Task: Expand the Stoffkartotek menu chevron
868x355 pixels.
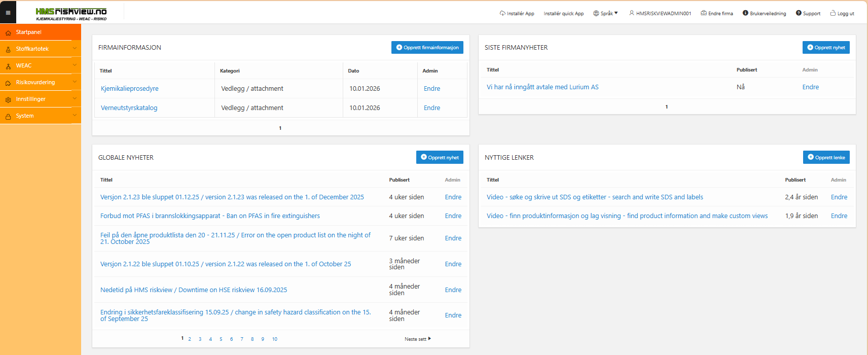Action: click(x=75, y=49)
